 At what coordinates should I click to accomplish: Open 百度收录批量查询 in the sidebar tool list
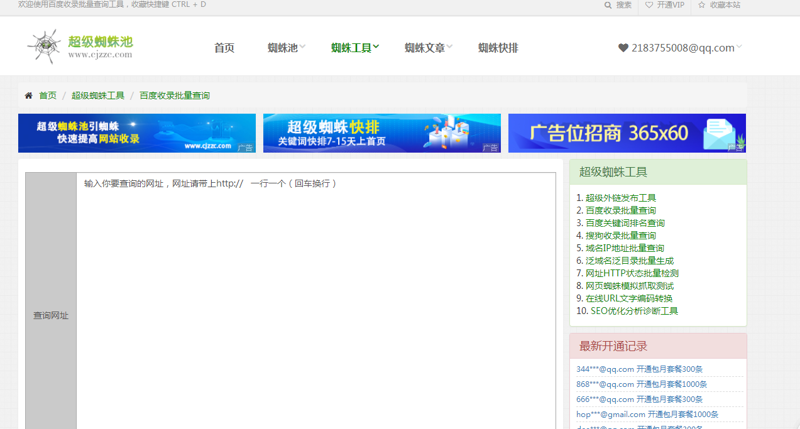point(620,210)
